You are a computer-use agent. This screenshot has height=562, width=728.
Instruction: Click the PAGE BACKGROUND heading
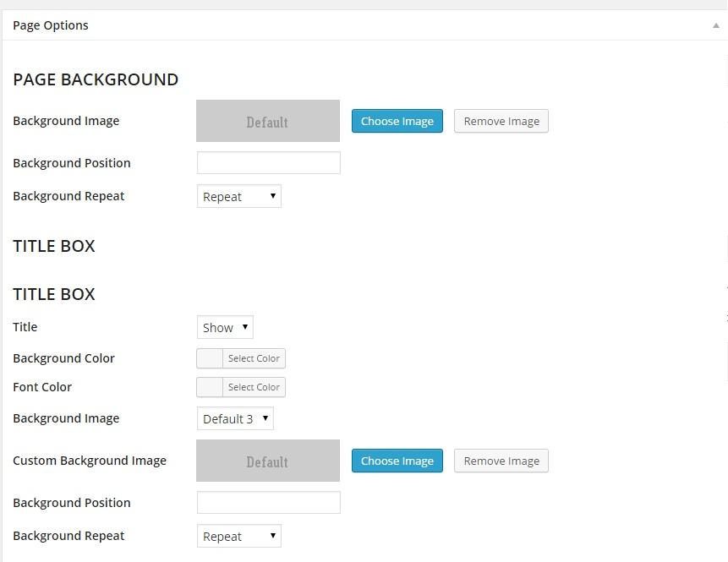pyautogui.click(x=96, y=79)
